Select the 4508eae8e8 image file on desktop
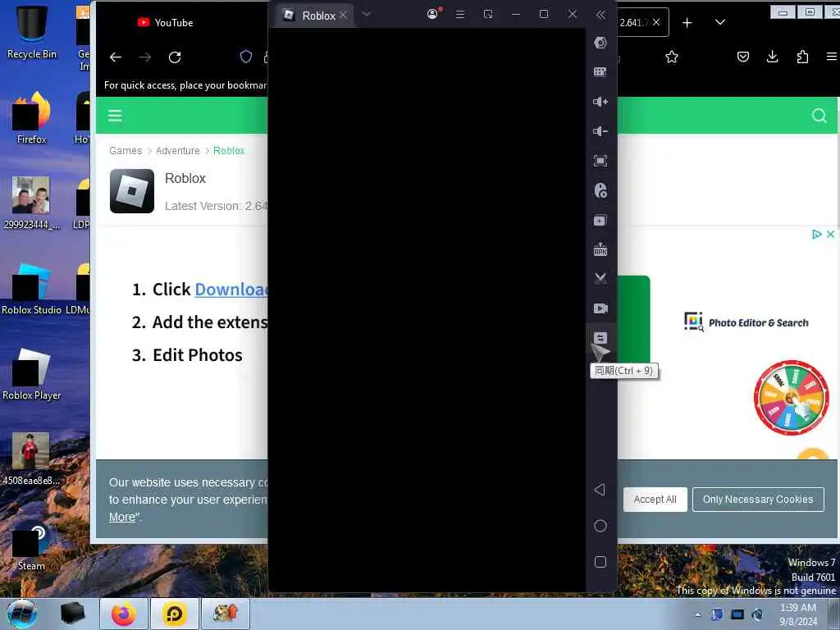The width and height of the screenshot is (840, 630). click(30, 459)
